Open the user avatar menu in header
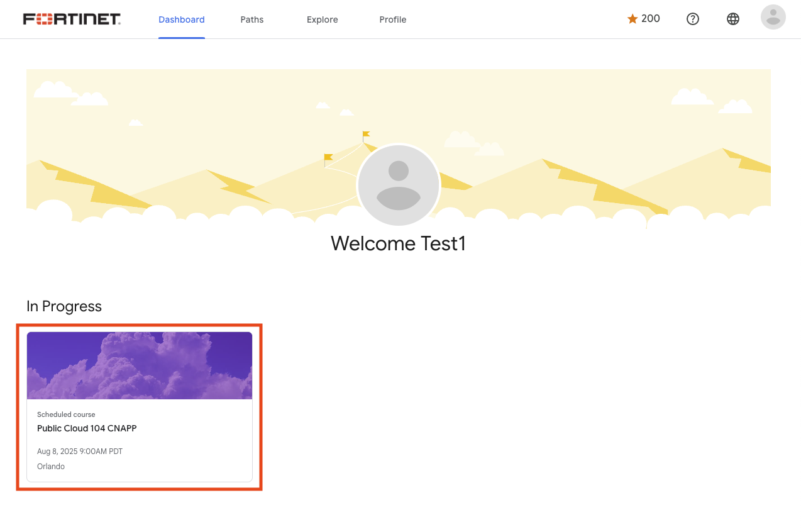This screenshot has height=532, width=801. click(x=773, y=17)
